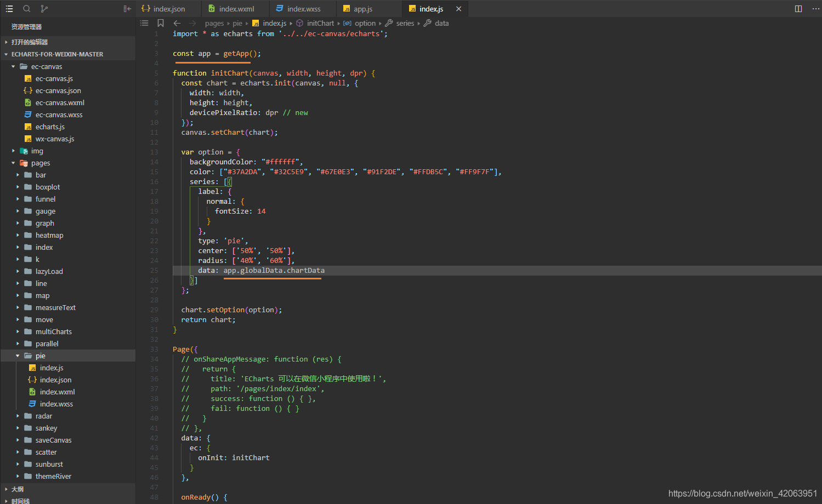Click the pages breadcrumb segment
This screenshot has width=822, height=504.
click(x=214, y=23)
